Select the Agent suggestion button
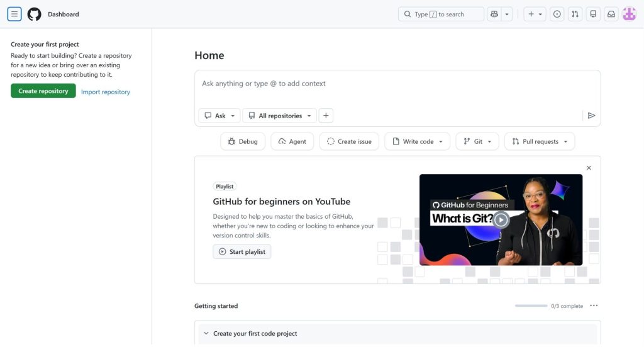 pyautogui.click(x=292, y=141)
